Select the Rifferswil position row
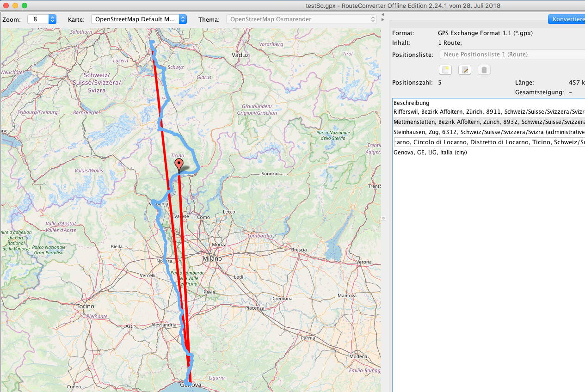Screen dimensions: 585x392 point(488,112)
